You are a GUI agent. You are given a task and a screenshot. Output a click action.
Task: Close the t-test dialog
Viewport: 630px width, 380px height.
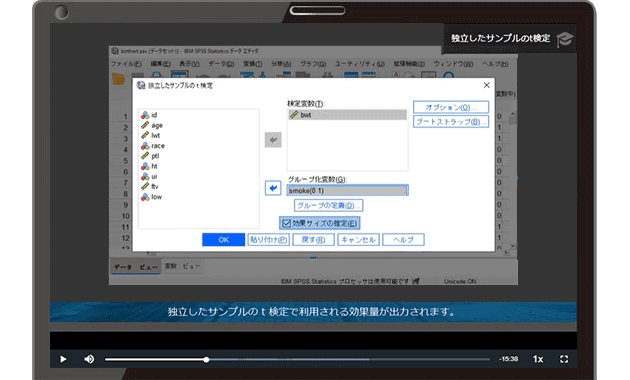[x=487, y=85]
